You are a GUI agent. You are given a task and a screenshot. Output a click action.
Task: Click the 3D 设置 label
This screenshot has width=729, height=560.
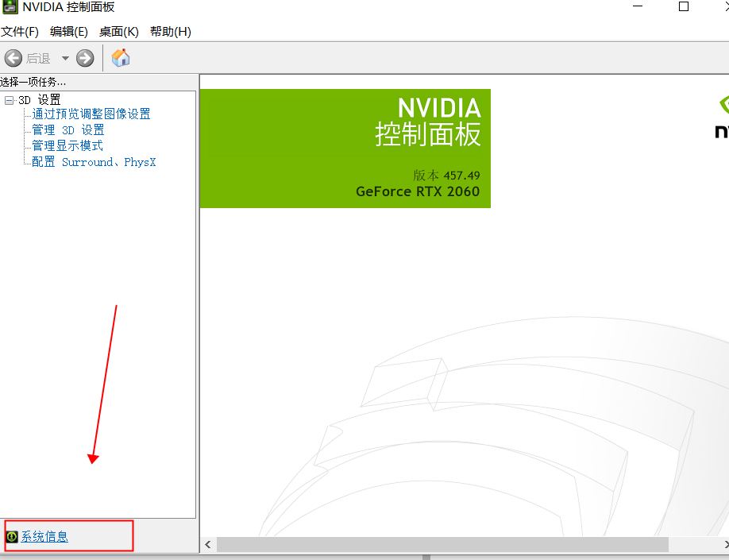(x=40, y=99)
